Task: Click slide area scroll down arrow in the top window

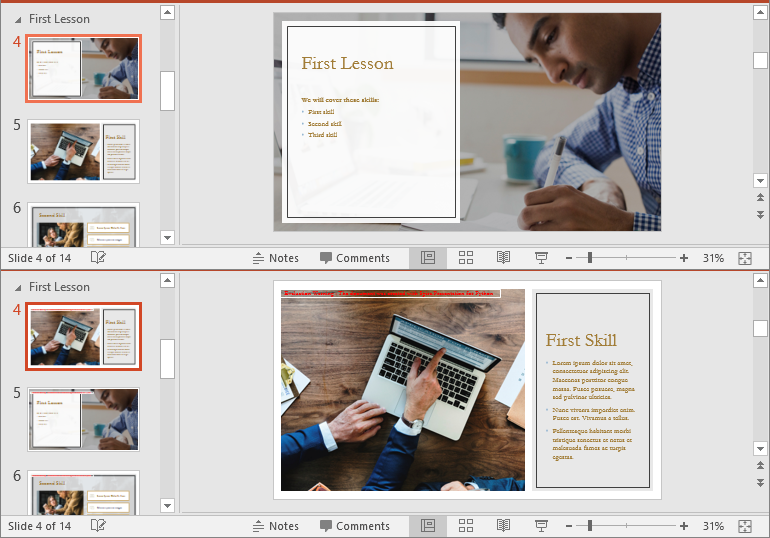Action: point(760,181)
